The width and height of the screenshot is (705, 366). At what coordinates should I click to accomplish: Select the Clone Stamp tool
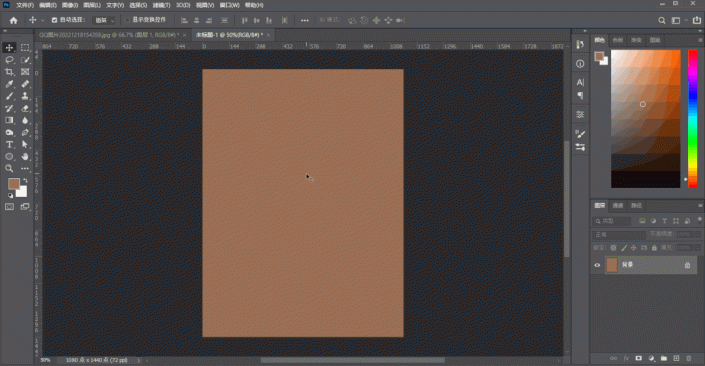(25, 96)
